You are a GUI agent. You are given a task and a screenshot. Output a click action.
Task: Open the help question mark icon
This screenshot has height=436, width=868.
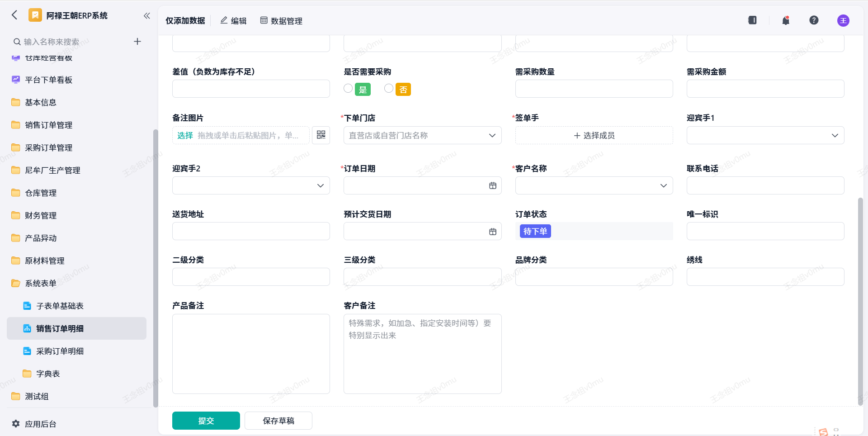(814, 20)
